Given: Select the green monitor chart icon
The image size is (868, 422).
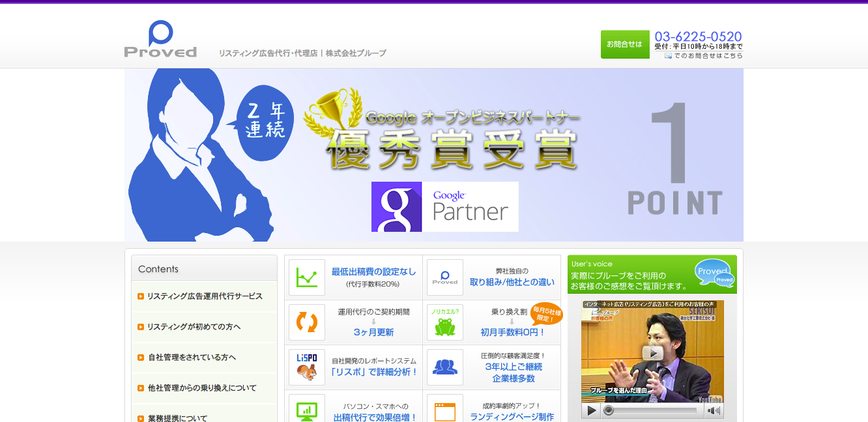Looking at the screenshot, I should coord(306,410).
